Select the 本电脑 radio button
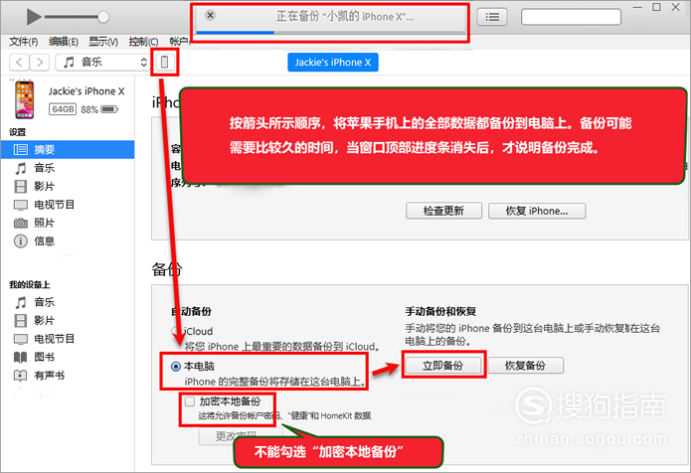Viewport: 691px width, 473px height. (x=176, y=366)
